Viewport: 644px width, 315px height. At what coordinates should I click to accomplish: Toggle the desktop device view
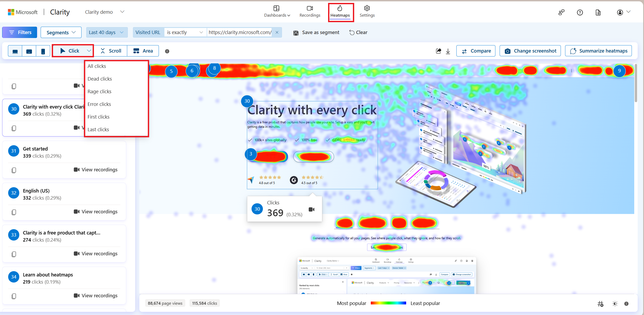coord(15,50)
